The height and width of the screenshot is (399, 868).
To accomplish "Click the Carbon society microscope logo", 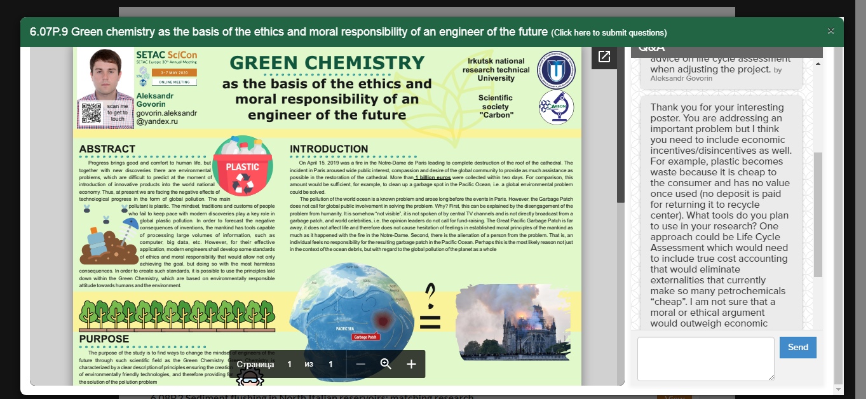I will (556, 107).
